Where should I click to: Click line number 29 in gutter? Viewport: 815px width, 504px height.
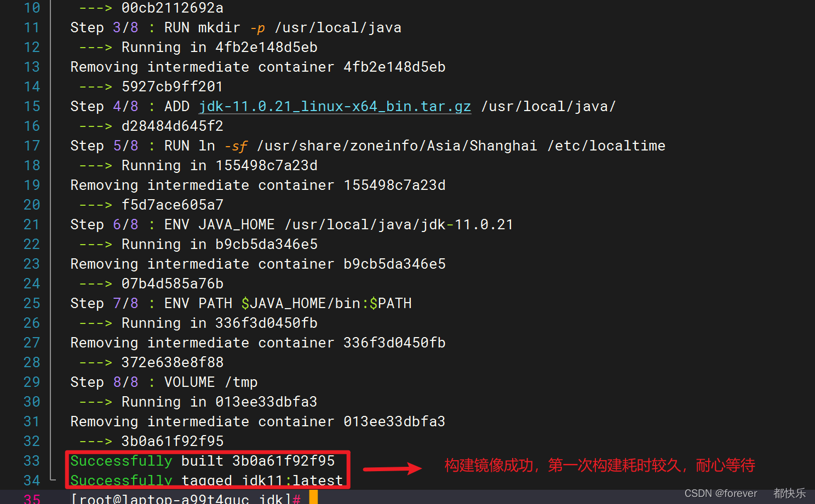[x=32, y=382]
